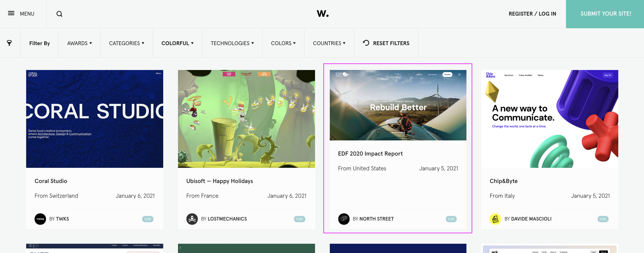Click the filter funnel icon

click(x=9, y=43)
